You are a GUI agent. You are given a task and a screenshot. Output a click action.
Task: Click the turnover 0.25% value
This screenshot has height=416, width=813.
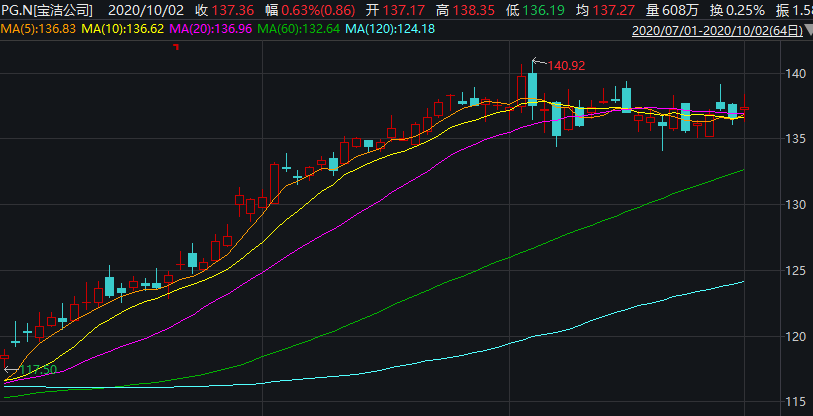[x=746, y=10]
